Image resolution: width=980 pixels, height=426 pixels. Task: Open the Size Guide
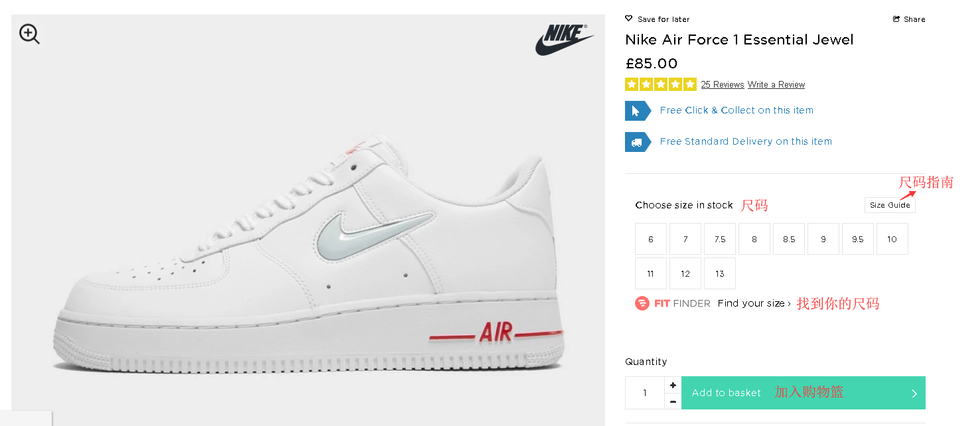click(890, 205)
